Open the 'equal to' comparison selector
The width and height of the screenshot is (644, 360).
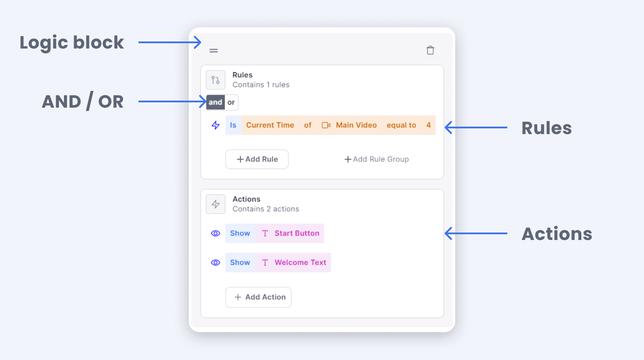click(x=401, y=125)
